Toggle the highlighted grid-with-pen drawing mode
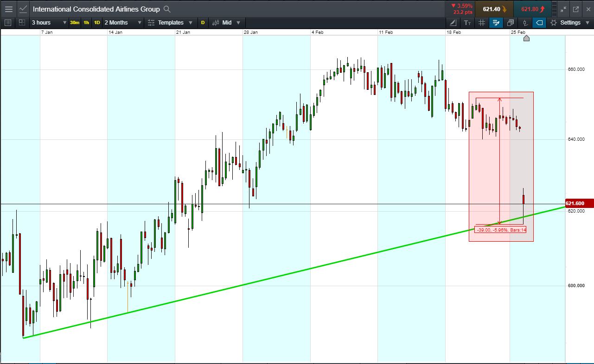This screenshot has width=594, height=364. point(496,22)
